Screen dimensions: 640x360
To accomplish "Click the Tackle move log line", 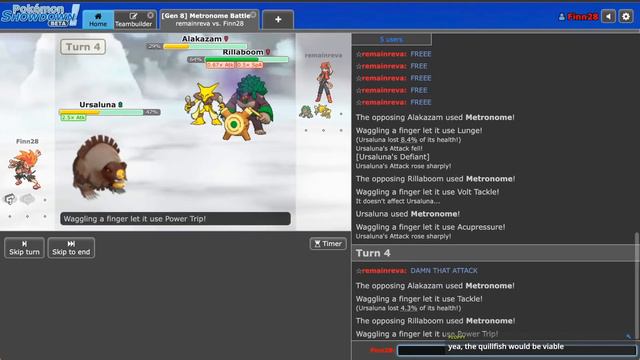I will click(x=419, y=299).
